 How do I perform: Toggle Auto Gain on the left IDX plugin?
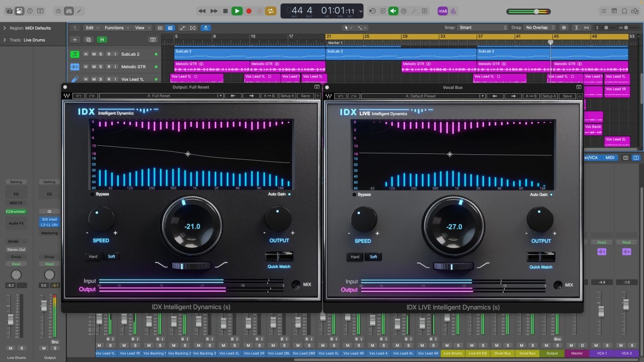289,194
